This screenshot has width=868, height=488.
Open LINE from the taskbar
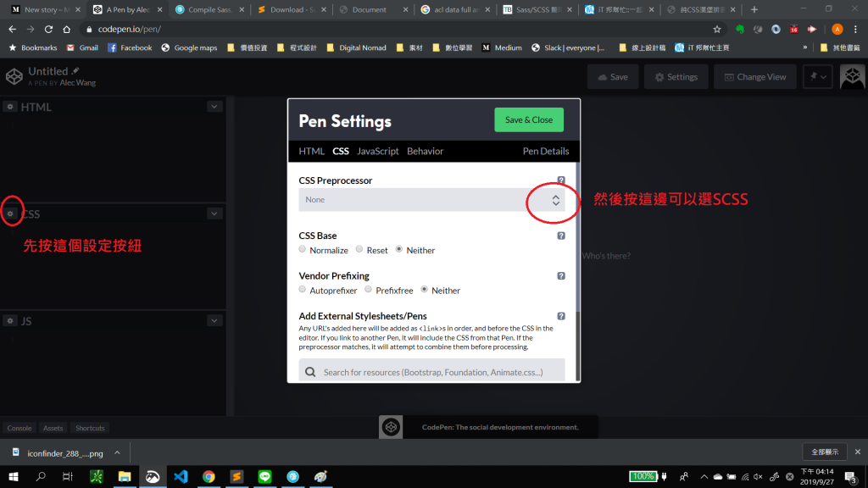coord(265,476)
